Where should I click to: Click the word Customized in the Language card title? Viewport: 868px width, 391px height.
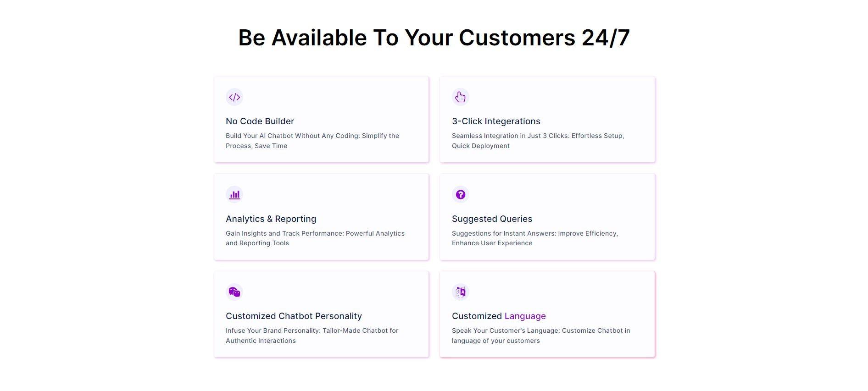point(477,316)
